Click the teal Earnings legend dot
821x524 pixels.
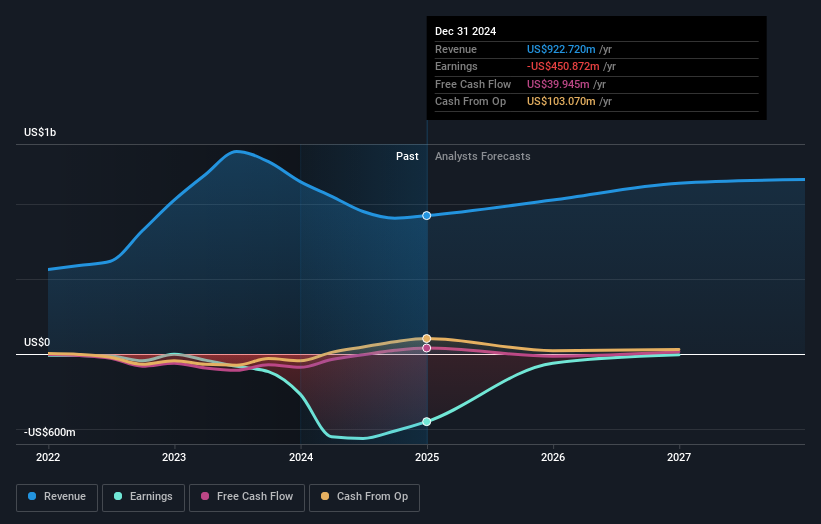click(x=118, y=496)
